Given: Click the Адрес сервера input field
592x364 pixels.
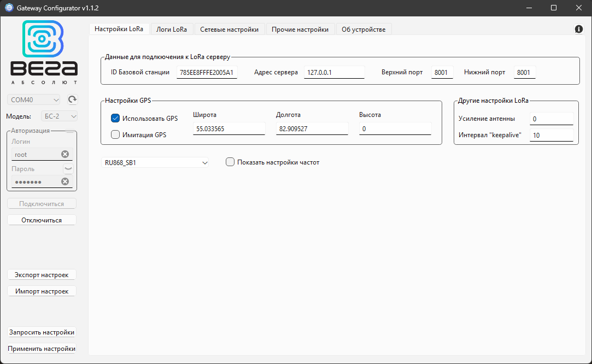Looking at the screenshot, I should [x=334, y=72].
